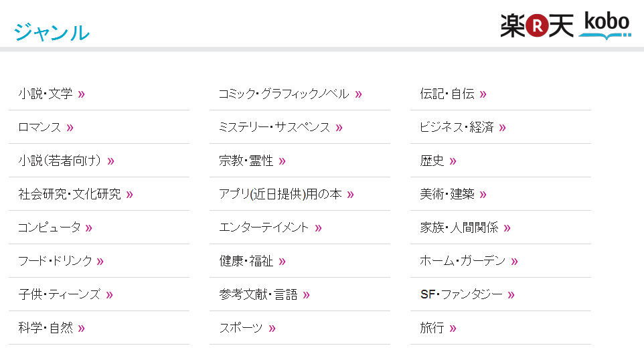Click the » chevron next to 歴史
644x364 pixels.
pos(453,161)
